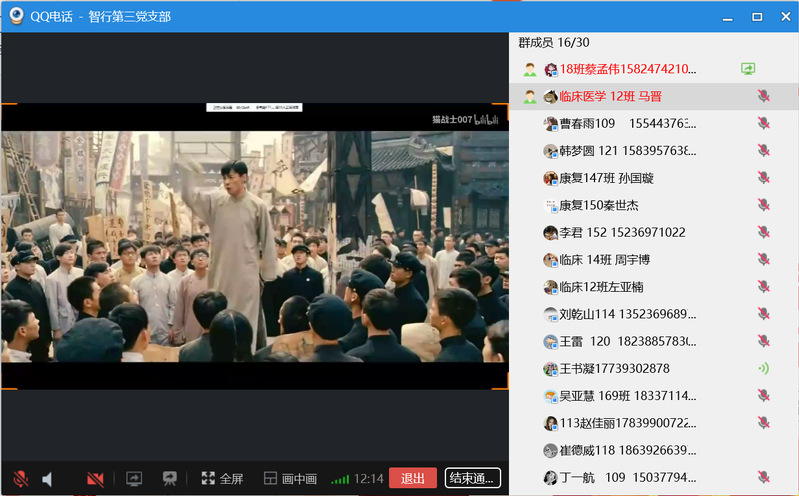
Task: Click muted mic icon for 康复150秦世杰
Action: click(763, 205)
